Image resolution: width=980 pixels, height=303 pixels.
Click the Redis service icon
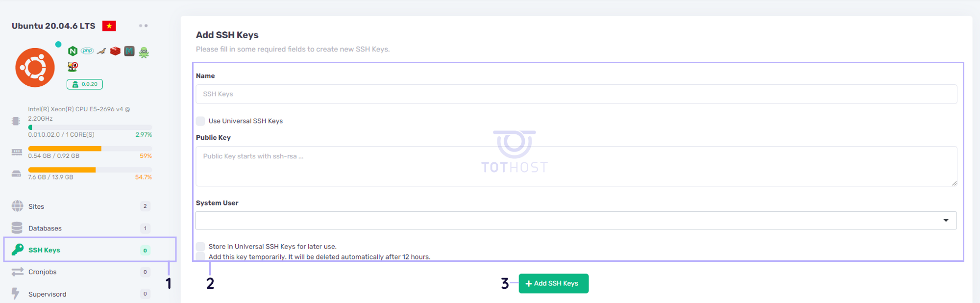(x=115, y=51)
